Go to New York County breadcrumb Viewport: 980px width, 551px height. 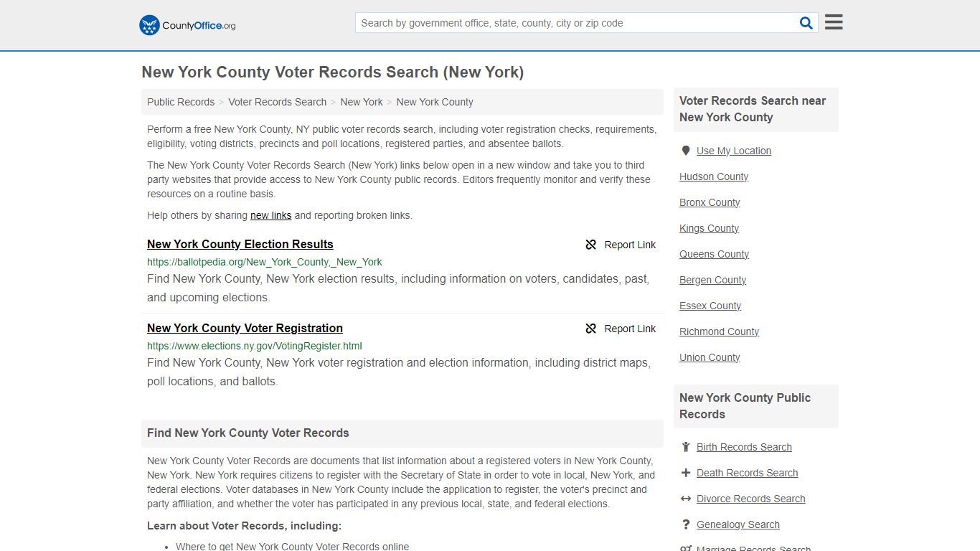435,102
